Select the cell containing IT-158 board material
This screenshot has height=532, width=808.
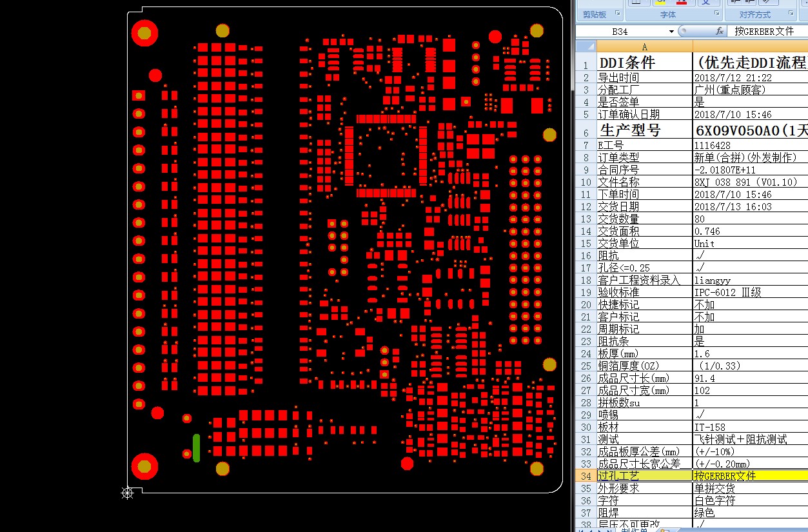pos(751,427)
